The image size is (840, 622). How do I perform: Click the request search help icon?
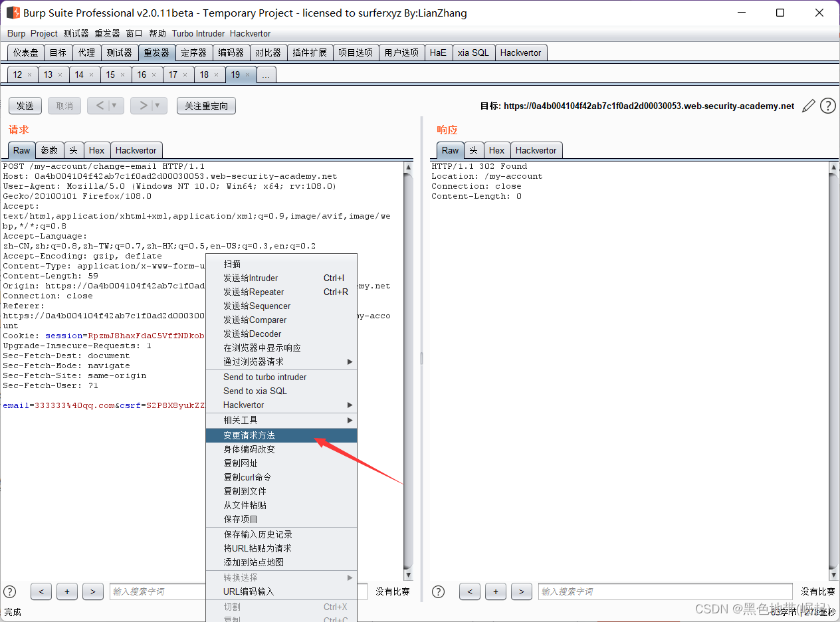pos(10,591)
